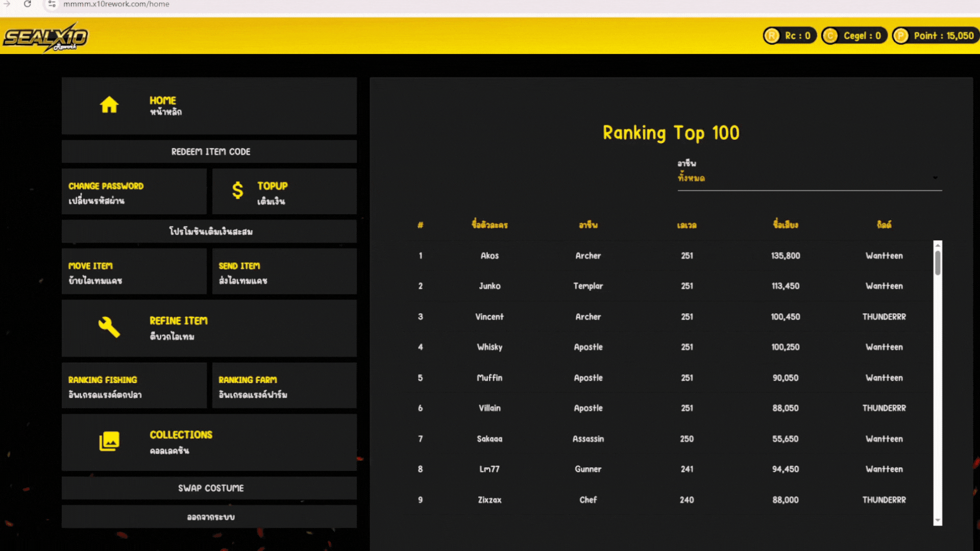The width and height of the screenshot is (980, 551).
Task: Open the Change Password menu
Action: (134, 192)
